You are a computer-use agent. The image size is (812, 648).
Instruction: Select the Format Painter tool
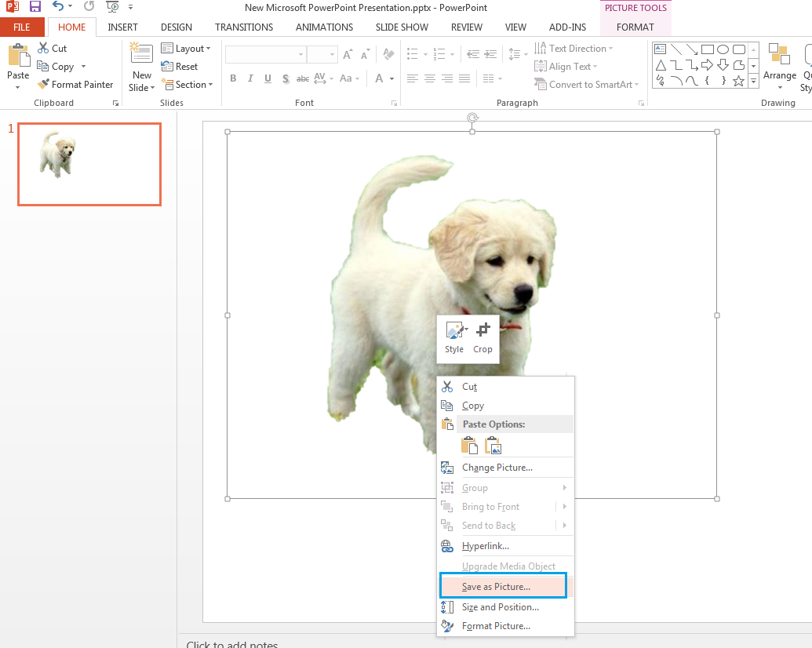75,84
